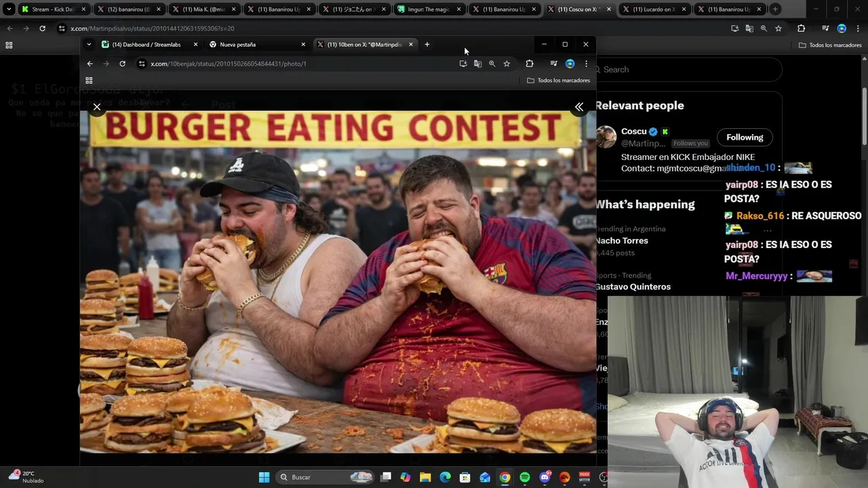Open EA app from the taskbar

[x=564, y=477]
